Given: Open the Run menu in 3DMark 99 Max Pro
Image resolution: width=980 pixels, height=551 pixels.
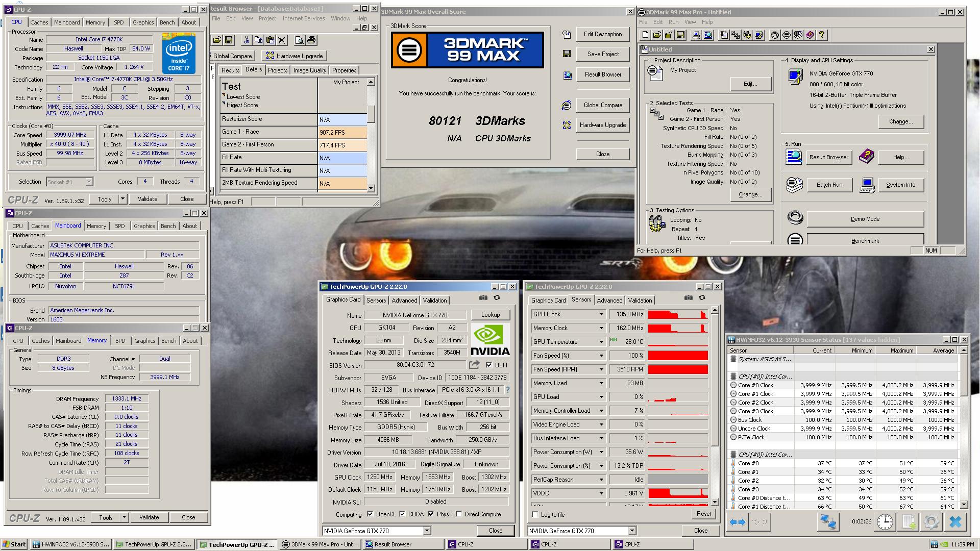Looking at the screenshot, I should [x=673, y=22].
